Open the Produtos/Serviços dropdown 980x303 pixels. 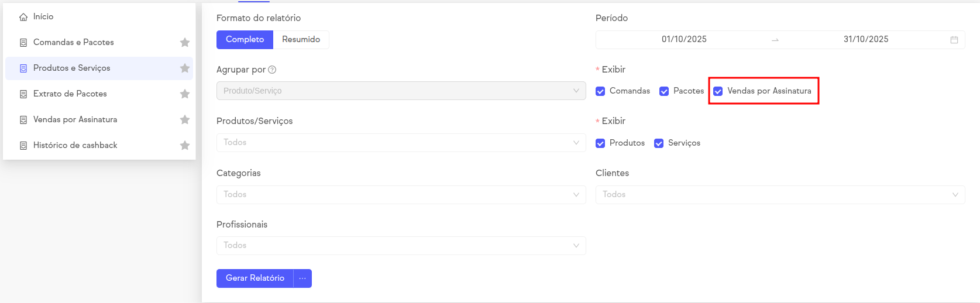click(401, 143)
